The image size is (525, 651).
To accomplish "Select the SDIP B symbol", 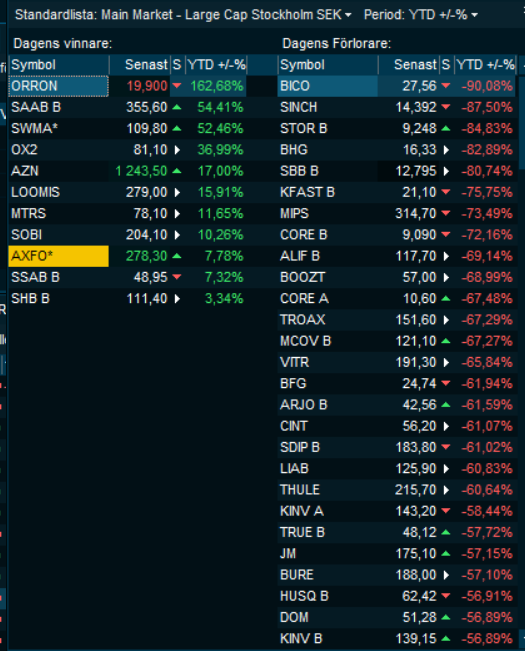I will [300, 447].
